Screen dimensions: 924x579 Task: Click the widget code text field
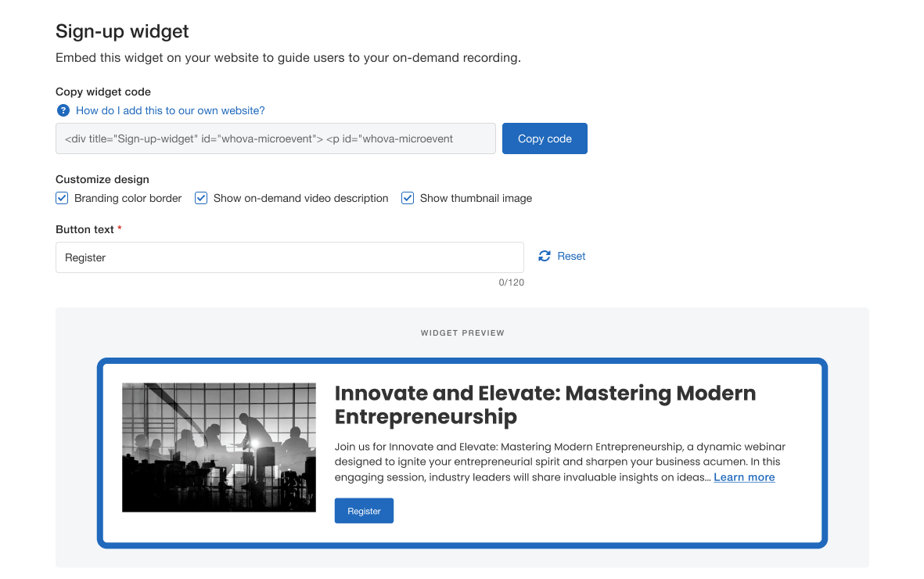pos(275,138)
